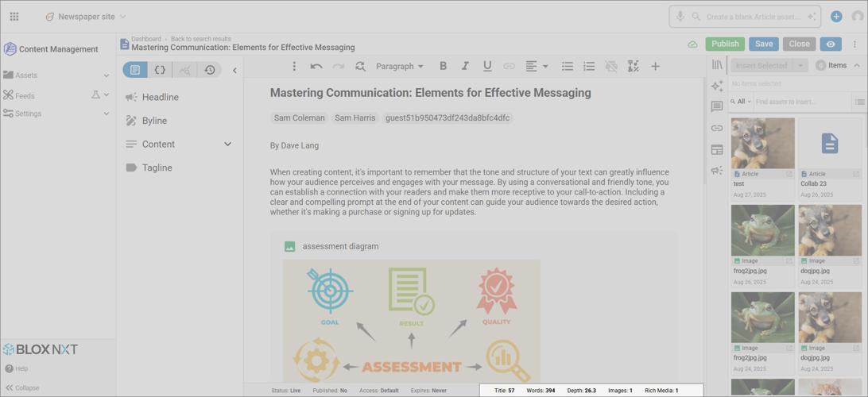The width and height of the screenshot is (868, 397).
Task: Open Help in the sidebar
Action: (x=16, y=368)
